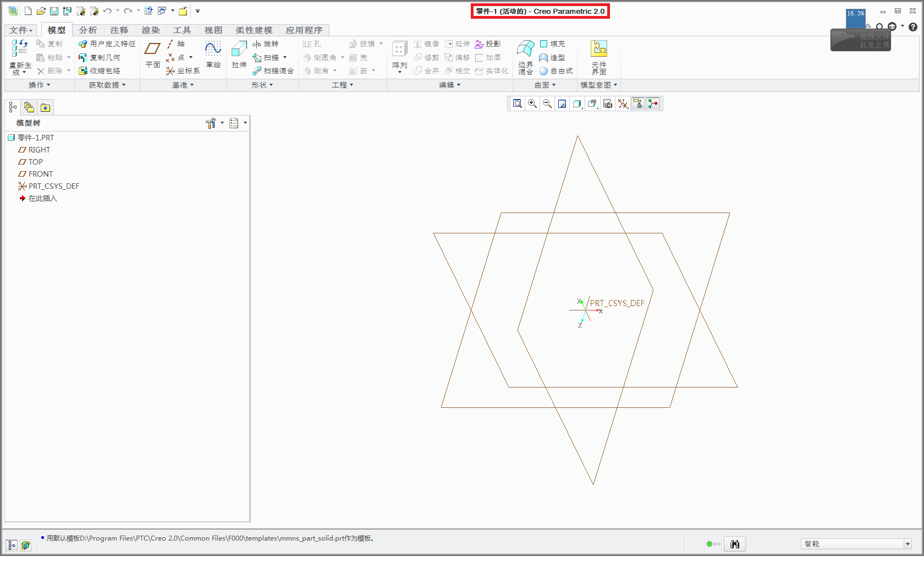The image size is (924, 578).
Task: Click the Regenerate icon in the quick access toolbar
Action: click(148, 11)
